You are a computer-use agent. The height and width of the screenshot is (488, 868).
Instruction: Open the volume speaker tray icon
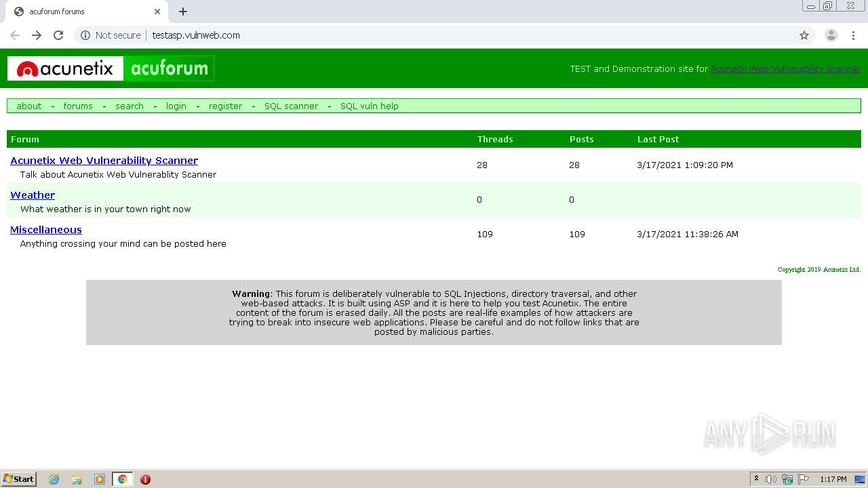click(x=770, y=479)
